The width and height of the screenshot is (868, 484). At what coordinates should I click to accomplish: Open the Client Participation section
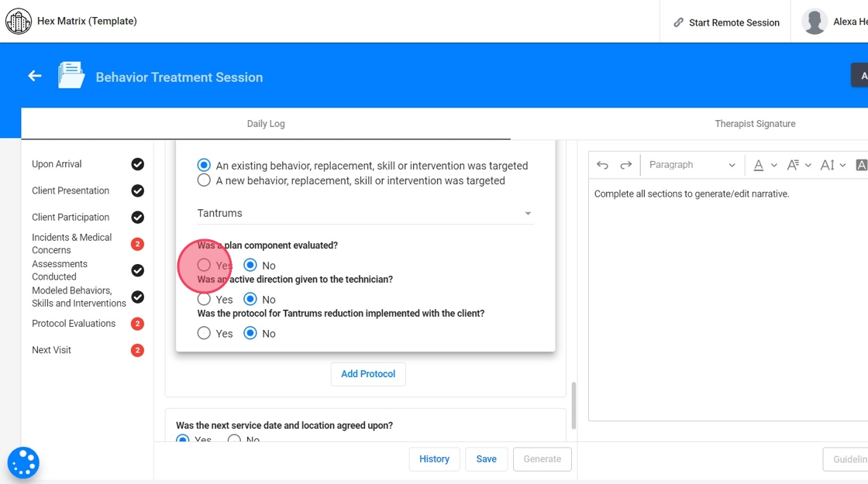(x=71, y=218)
